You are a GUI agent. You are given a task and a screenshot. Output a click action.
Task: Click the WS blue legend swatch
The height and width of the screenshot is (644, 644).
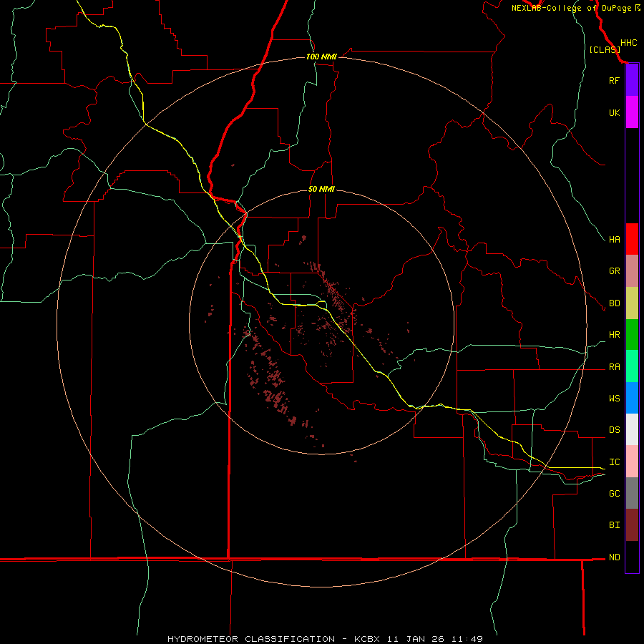click(x=632, y=398)
